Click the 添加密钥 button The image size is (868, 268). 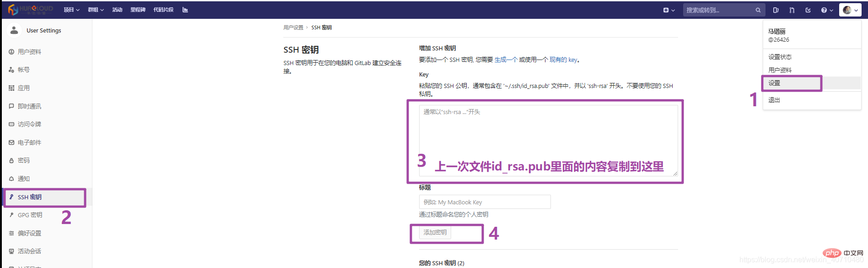(435, 233)
